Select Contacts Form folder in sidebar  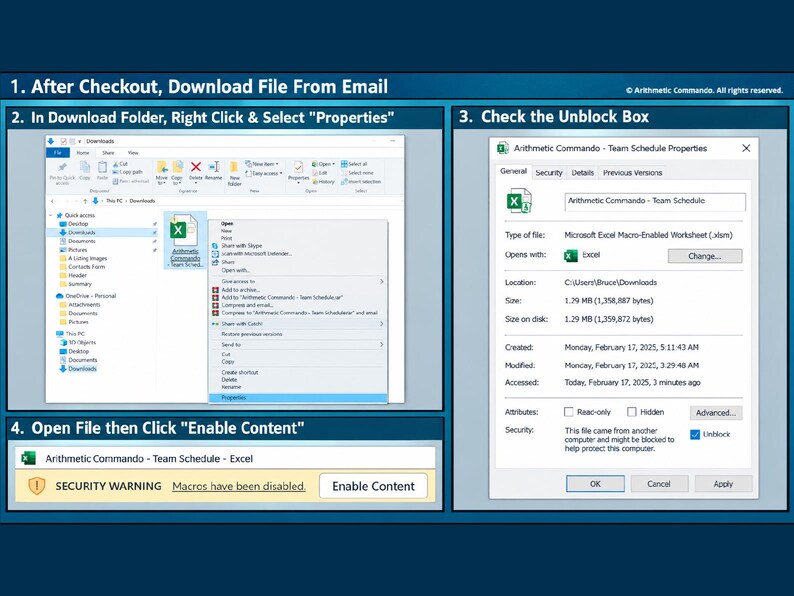tap(82, 267)
